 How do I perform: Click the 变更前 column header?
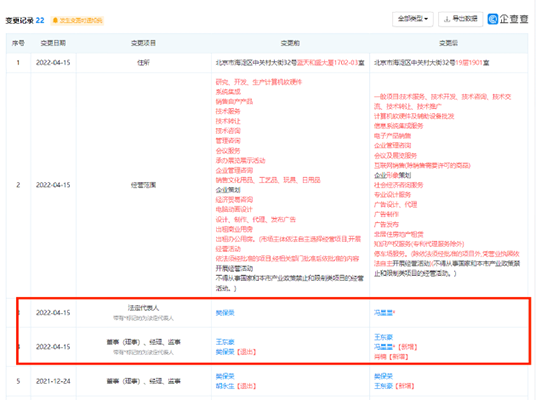tap(290, 43)
